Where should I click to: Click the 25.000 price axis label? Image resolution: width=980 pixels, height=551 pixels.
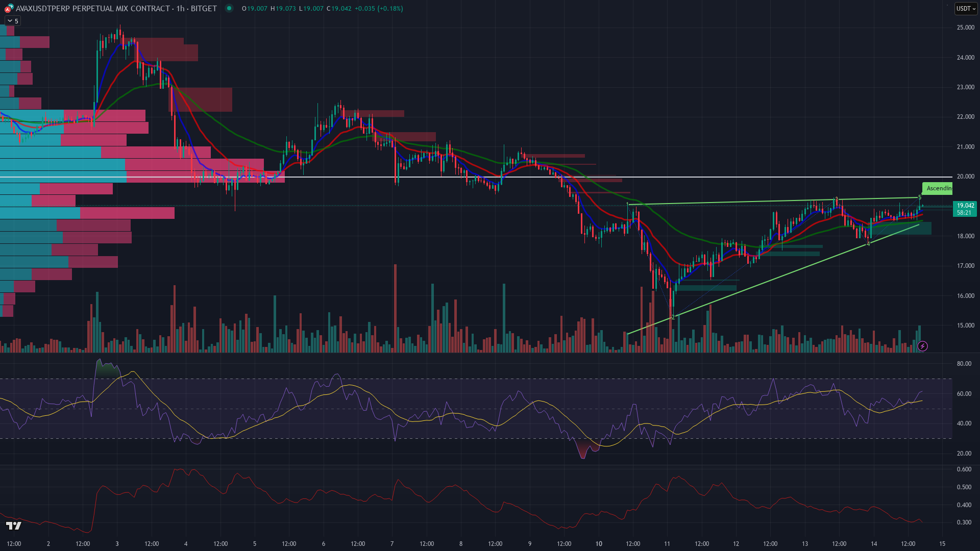pos(966,28)
